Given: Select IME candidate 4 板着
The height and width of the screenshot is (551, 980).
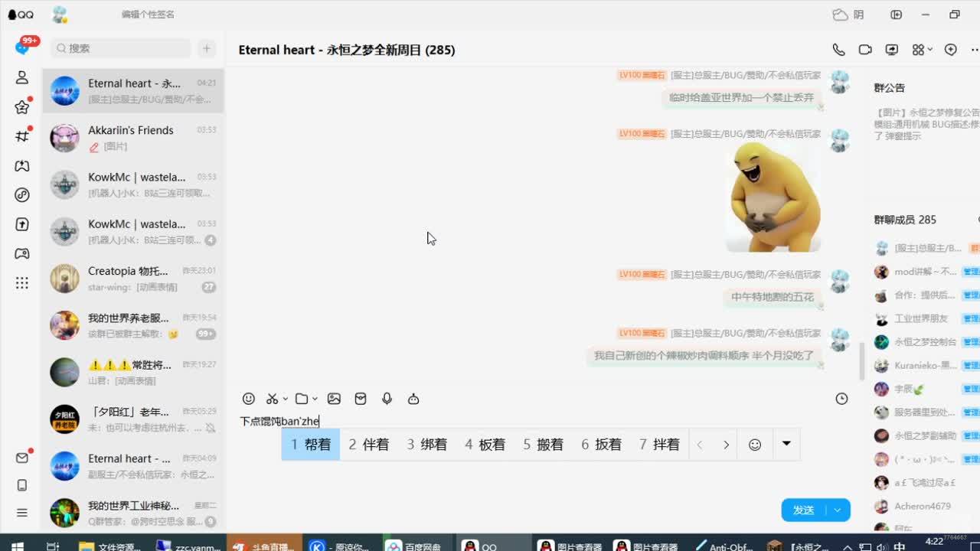Looking at the screenshot, I should pos(485,445).
